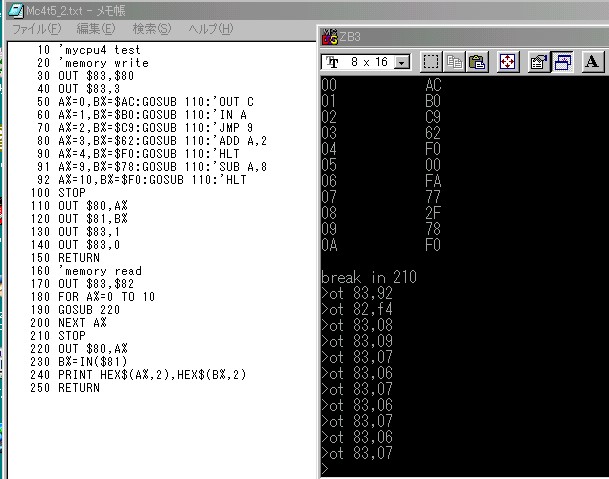609x479 pixels.
Task: Click line 92 with A%=10 HLT comment
Action: click(x=142, y=180)
